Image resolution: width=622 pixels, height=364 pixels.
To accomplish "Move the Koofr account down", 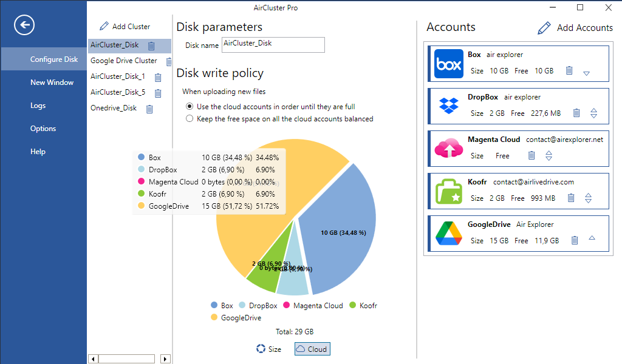I will click(x=588, y=201).
